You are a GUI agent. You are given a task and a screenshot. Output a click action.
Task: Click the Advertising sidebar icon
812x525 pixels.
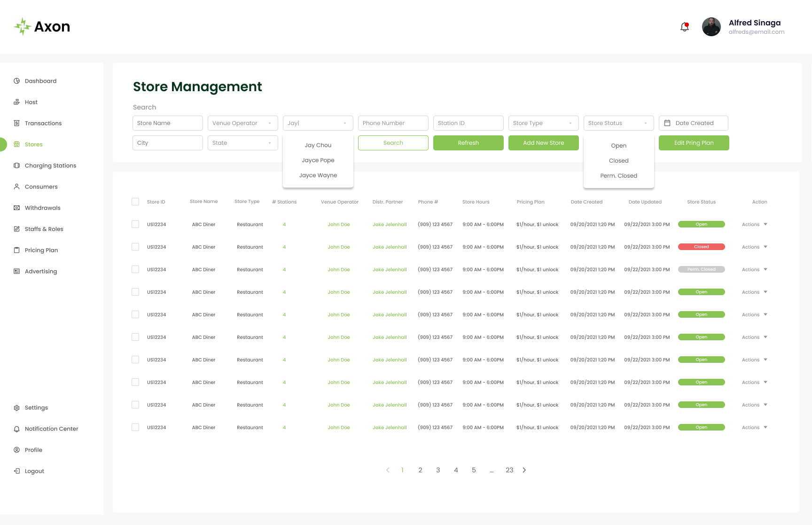16,271
